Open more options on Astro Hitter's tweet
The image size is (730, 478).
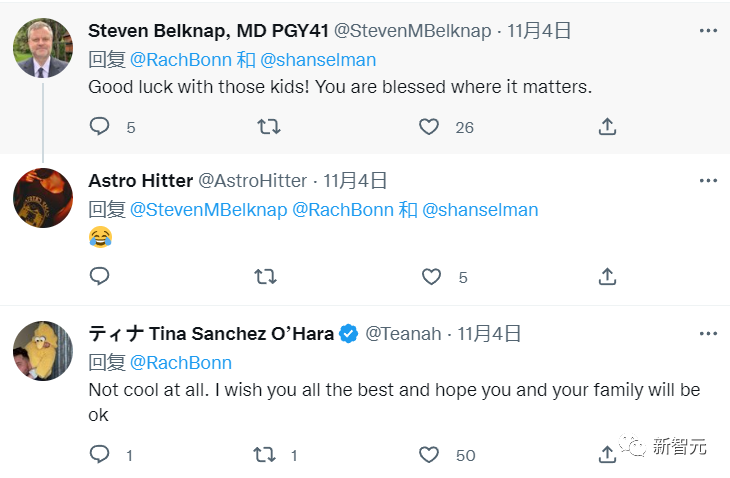pos(708,181)
